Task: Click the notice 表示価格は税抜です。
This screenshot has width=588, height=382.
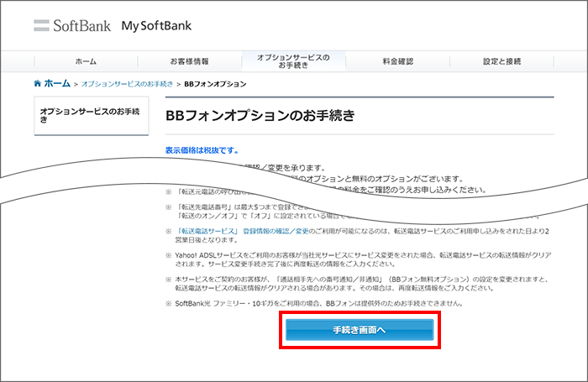Action: [x=202, y=150]
